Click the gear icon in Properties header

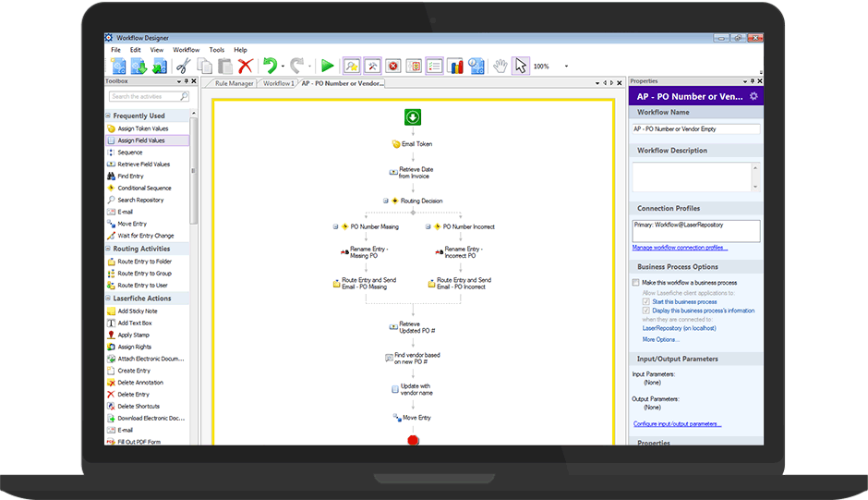click(x=753, y=96)
